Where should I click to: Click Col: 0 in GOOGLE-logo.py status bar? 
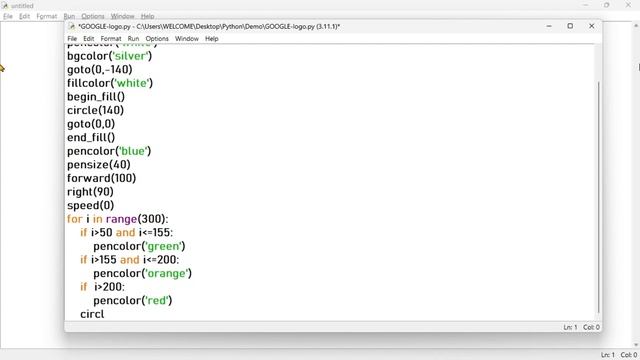591,327
